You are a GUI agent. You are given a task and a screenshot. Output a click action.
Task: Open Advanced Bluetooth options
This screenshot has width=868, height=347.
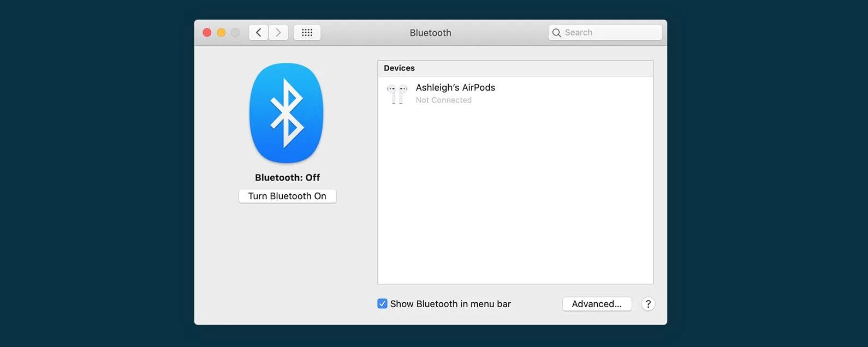(x=597, y=304)
